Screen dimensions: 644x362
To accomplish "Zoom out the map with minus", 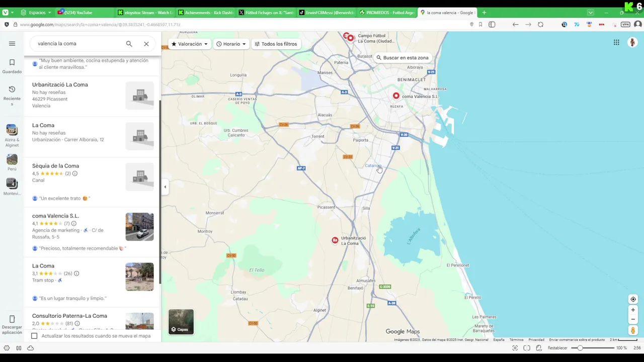I will (633, 319).
